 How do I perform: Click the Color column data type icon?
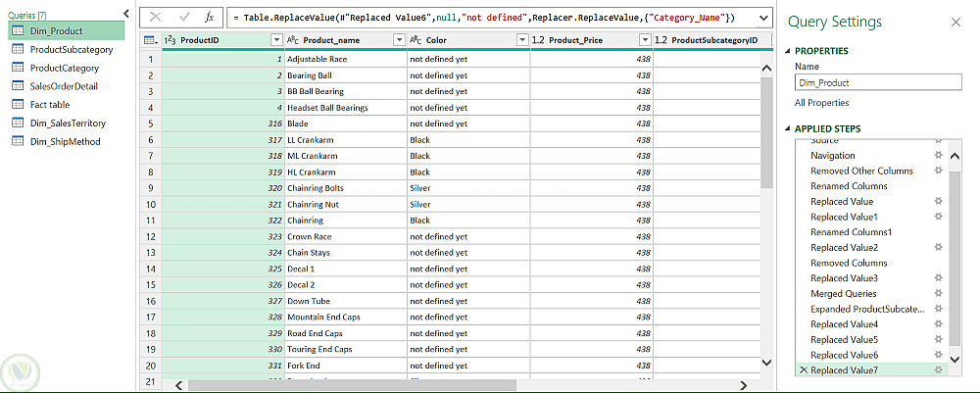click(416, 40)
